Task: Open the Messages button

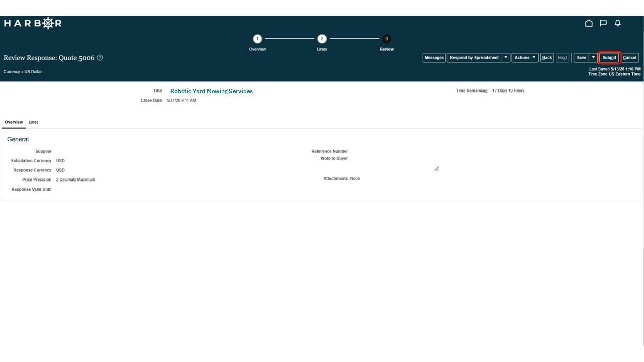Action: [434, 58]
